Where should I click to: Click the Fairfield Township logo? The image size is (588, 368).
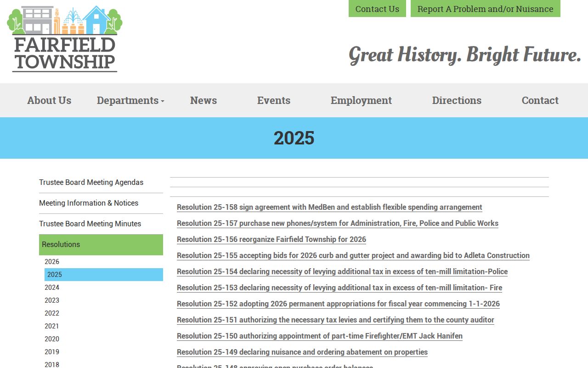tap(65, 39)
